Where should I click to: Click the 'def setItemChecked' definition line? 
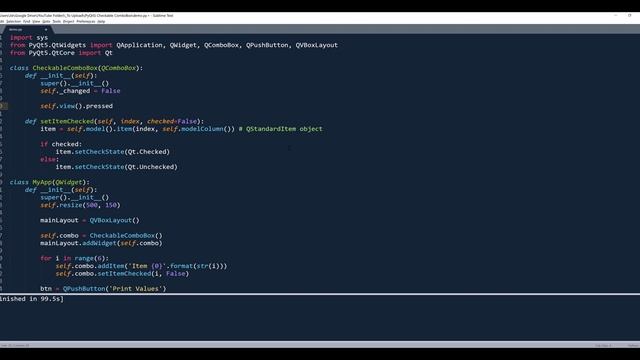point(114,121)
